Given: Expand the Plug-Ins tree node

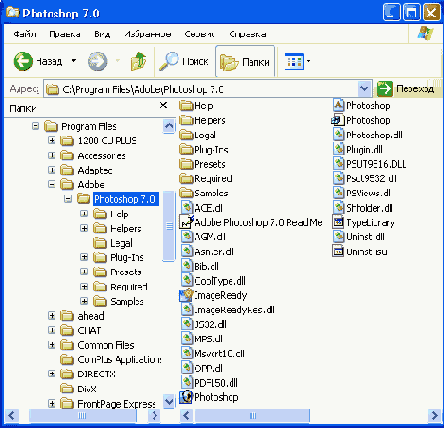Looking at the screenshot, I should coord(84,257).
